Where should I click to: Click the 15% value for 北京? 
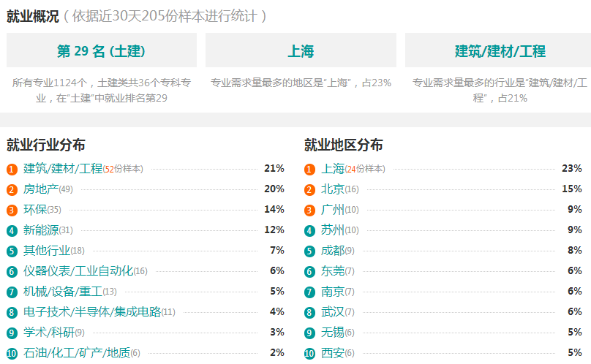(x=572, y=189)
